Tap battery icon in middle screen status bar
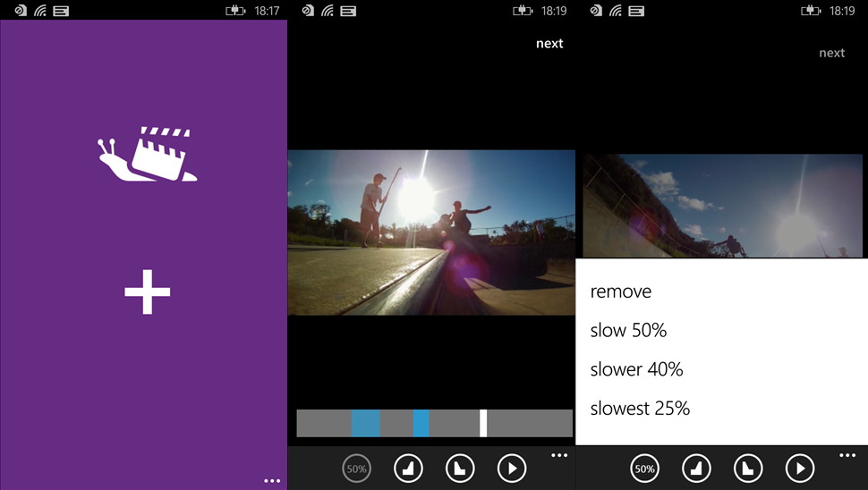Viewport: 868px width, 490px height. tap(523, 11)
